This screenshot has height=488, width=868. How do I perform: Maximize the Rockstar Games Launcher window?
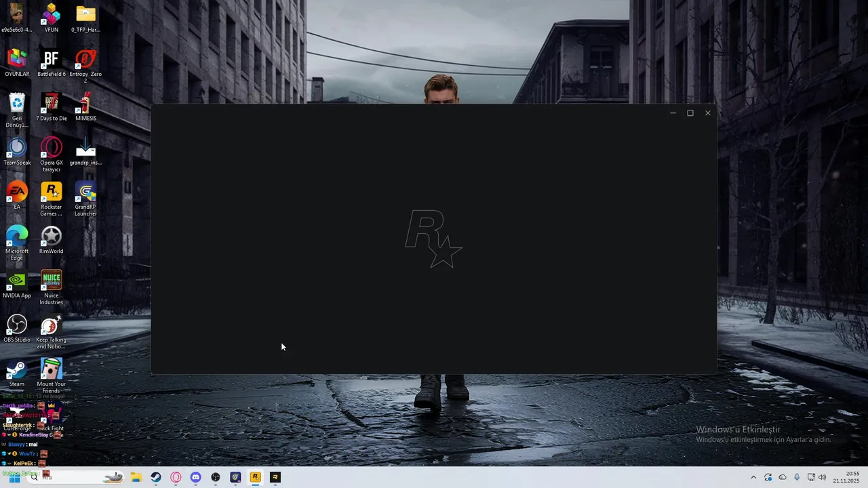click(x=690, y=113)
